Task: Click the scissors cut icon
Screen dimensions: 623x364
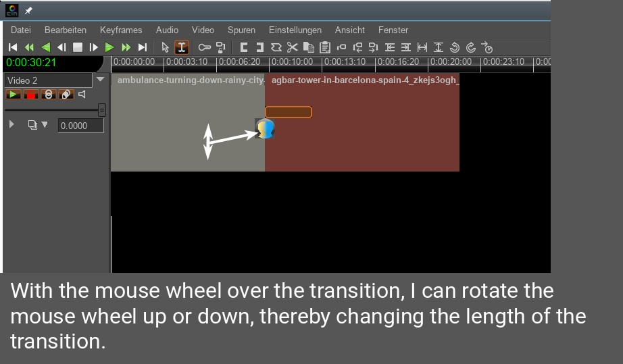Action: [x=292, y=47]
